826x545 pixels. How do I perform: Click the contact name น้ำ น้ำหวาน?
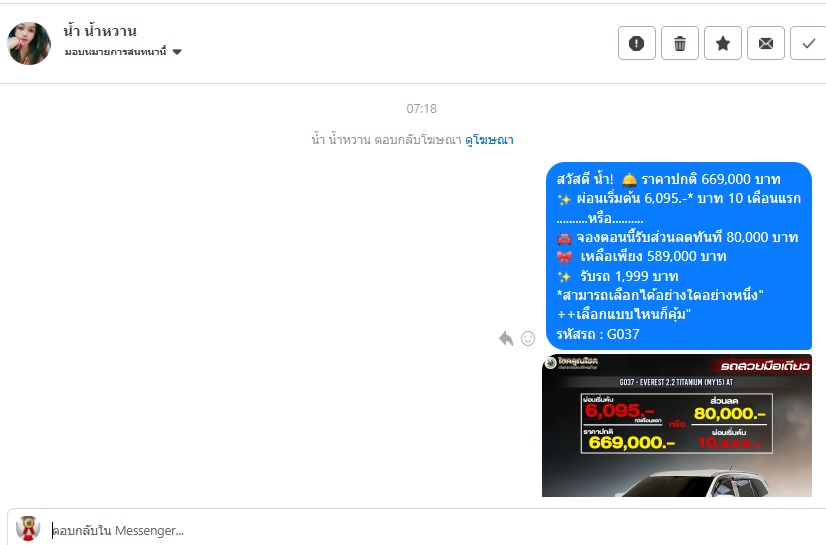(x=100, y=31)
